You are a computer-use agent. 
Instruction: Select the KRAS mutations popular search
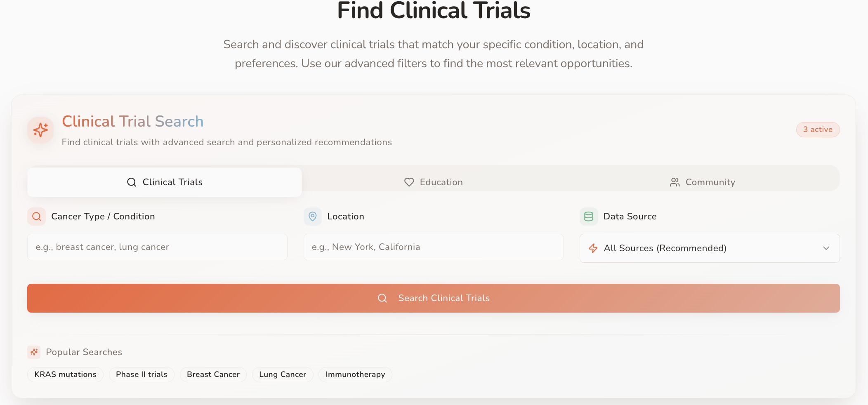[x=65, y=374]
